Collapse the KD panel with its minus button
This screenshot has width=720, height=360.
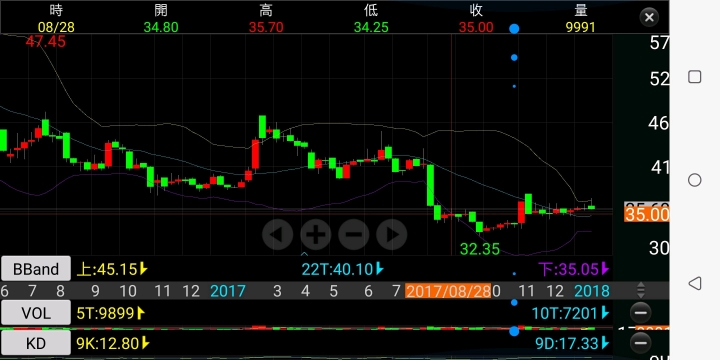pos(640,343)
